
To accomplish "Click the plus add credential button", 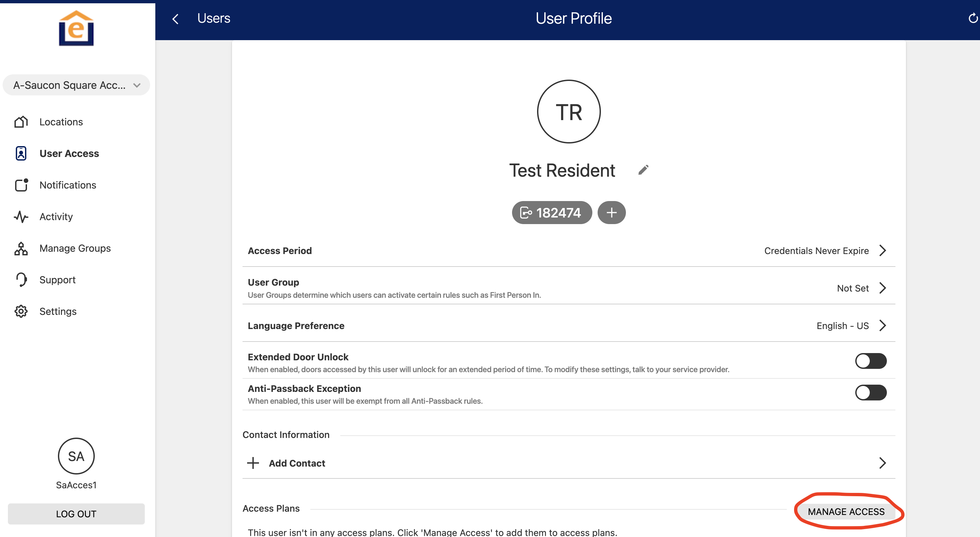I will 611,213.
